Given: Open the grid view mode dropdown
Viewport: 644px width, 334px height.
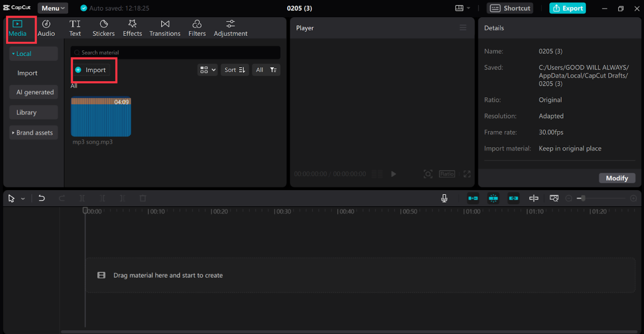Looking at the screenshot, I should coord(207,70).
